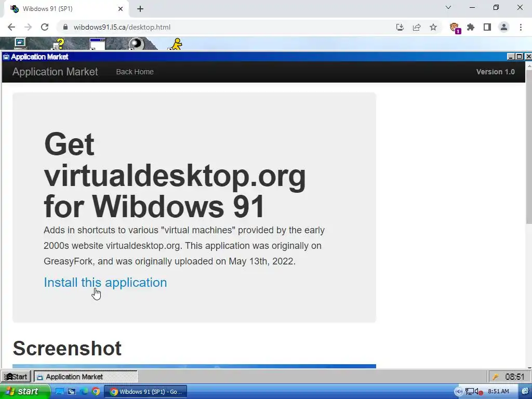Open the Wibdows 91 Start button
Screen dimensions: 532x399
click(x=16, y=377)
